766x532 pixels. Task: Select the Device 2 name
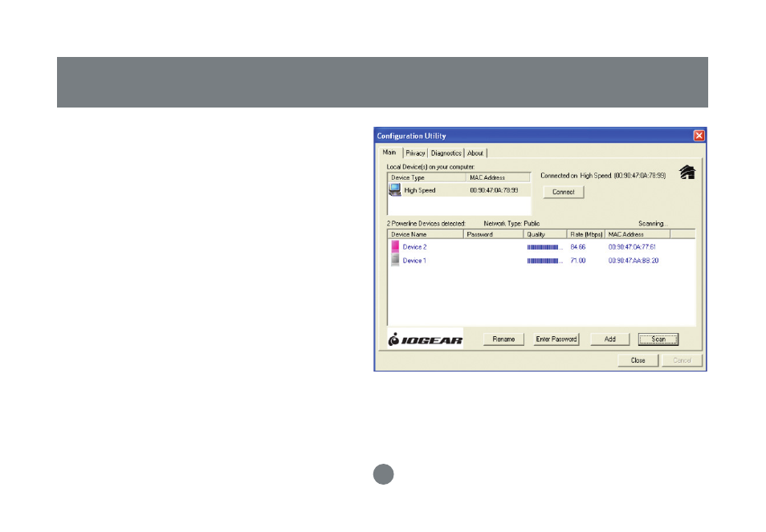(414, 247)
